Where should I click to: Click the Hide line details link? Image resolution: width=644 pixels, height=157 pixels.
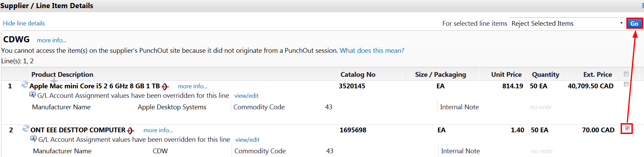[24, 23]
